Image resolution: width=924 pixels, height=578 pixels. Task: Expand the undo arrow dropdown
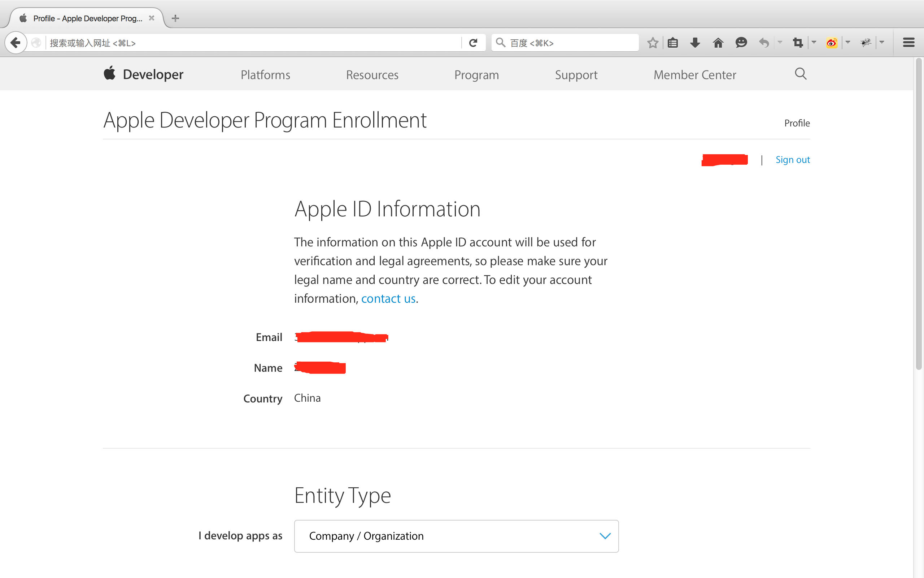(780, 42)
